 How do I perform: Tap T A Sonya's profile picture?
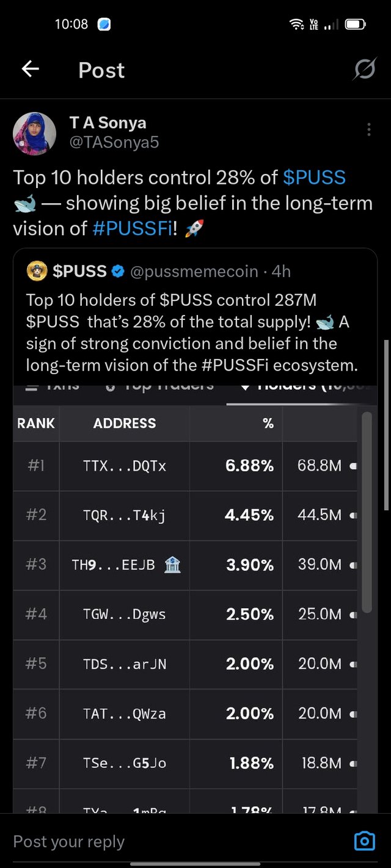34,134
